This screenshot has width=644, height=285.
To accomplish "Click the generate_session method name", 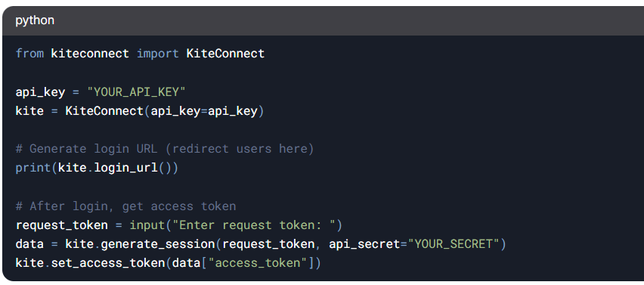I will pos(158,244).
